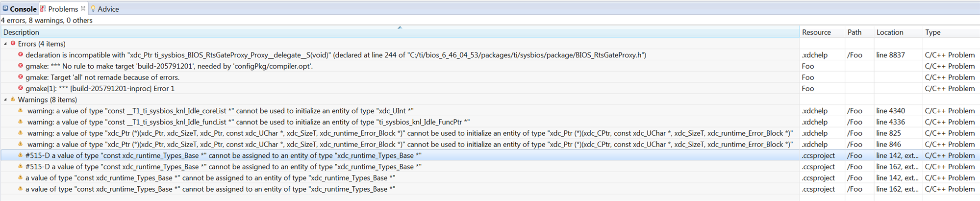Sort problems by Resource column header
Screen dimensions: 980x201
pyautogui.click(x=816, y=32)
